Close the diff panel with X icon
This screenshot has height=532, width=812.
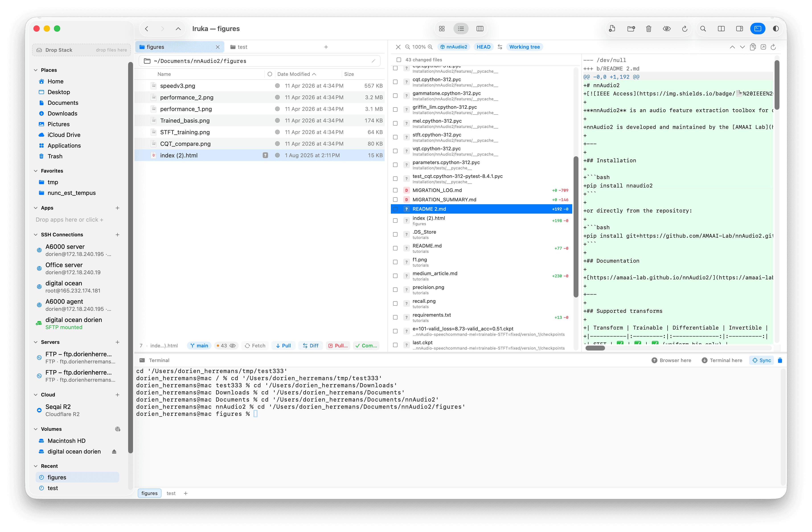[398, 47]
